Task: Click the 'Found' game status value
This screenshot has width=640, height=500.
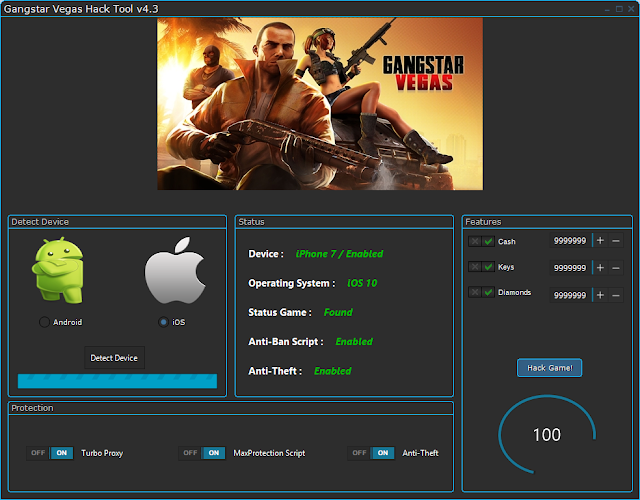Action: pos(338,312)
